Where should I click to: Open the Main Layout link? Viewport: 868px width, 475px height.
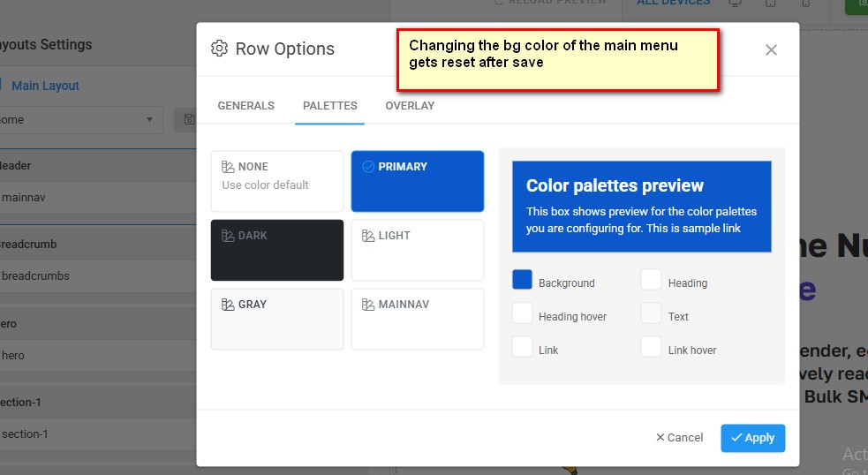point(45,86)
